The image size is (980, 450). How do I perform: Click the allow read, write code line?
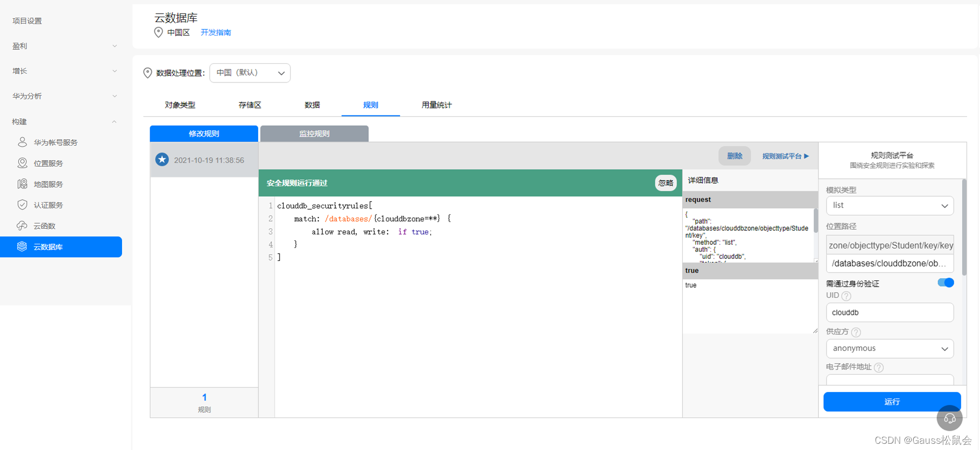point(372,232)
